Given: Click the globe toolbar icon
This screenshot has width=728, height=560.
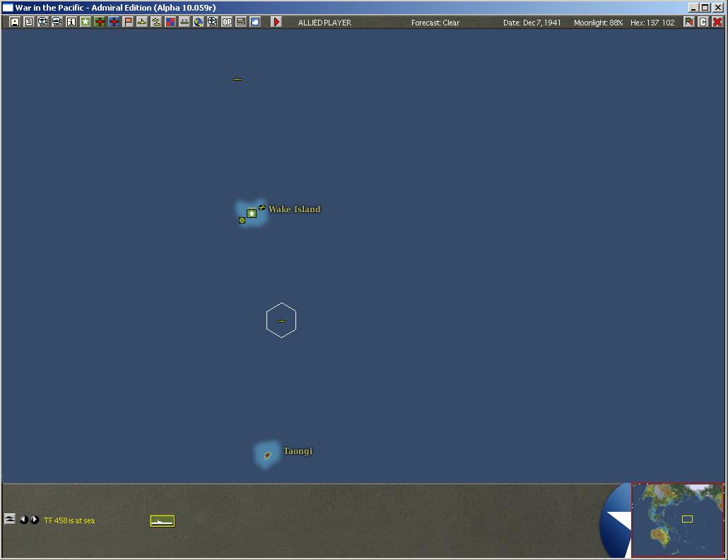Looking at the screenshot, I should coord(198,22).
